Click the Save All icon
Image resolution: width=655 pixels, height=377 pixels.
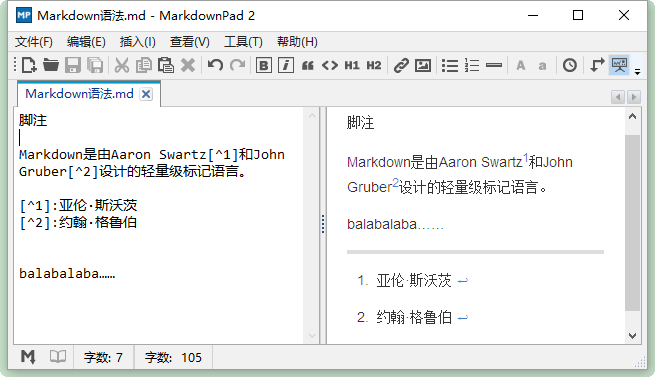click(95, 65)
